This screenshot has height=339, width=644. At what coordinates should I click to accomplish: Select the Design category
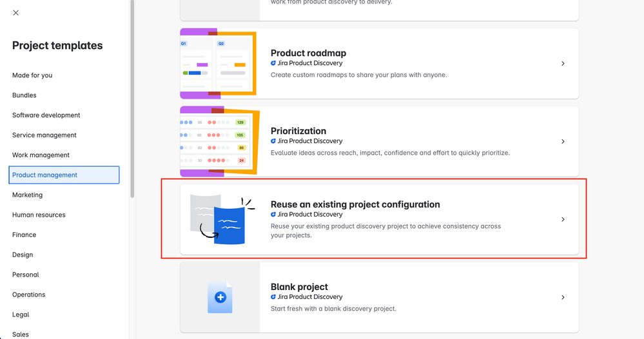coord(23,255)
